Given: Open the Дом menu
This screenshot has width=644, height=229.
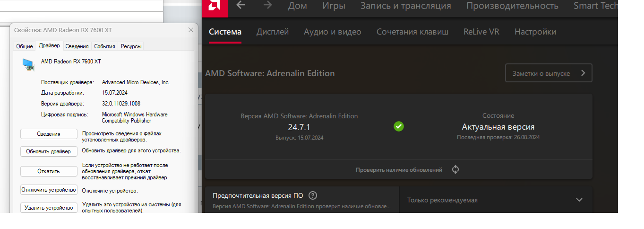Looking at the screenshot, I should click(x=297, y=6).
